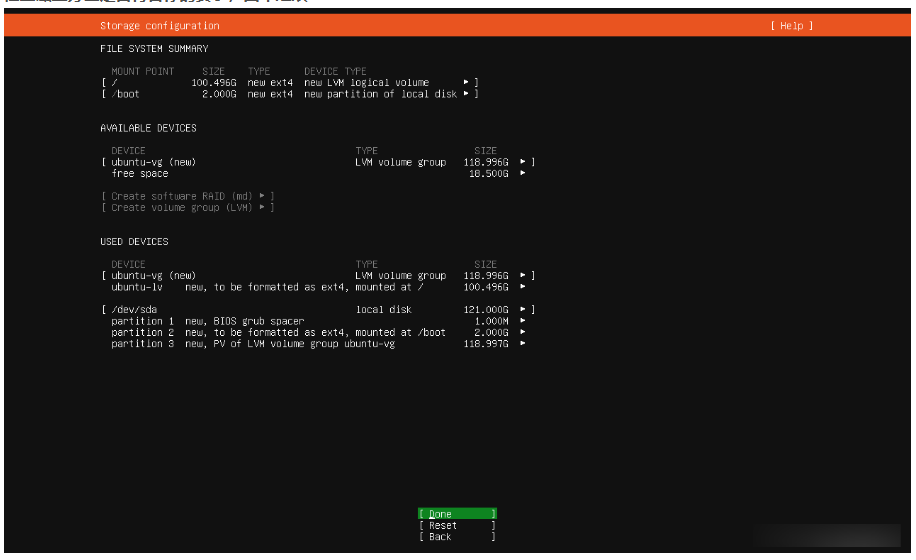Click the green Done button
The image size is (916, 560).
(x=457, y=514)
